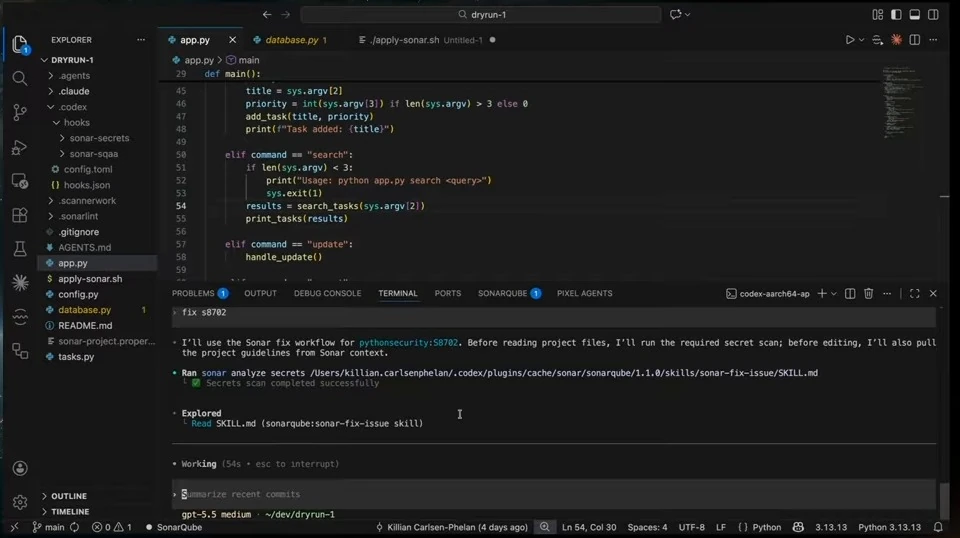Open tasks.py in the explorer

tap(76, 357)
